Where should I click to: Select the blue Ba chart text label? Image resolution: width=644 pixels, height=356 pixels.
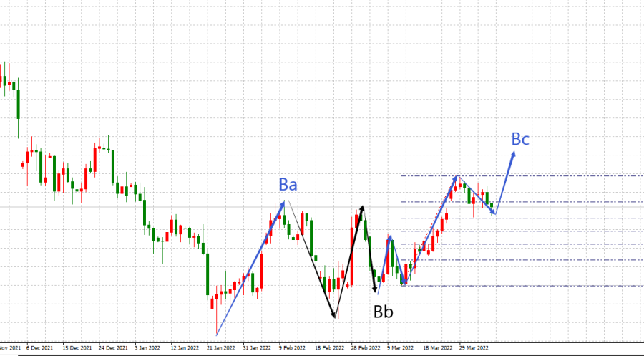coord(288,185)
